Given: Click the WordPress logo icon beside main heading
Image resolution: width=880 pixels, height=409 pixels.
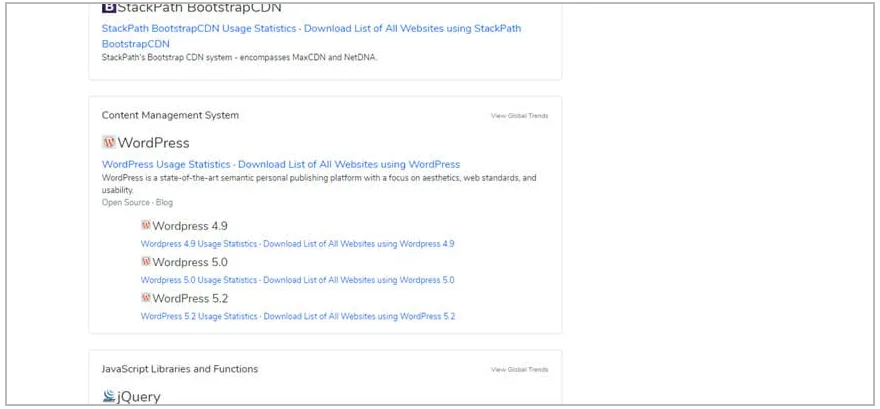Looking at the screenshot, I should pyautogui.click(x=109, y=142).
